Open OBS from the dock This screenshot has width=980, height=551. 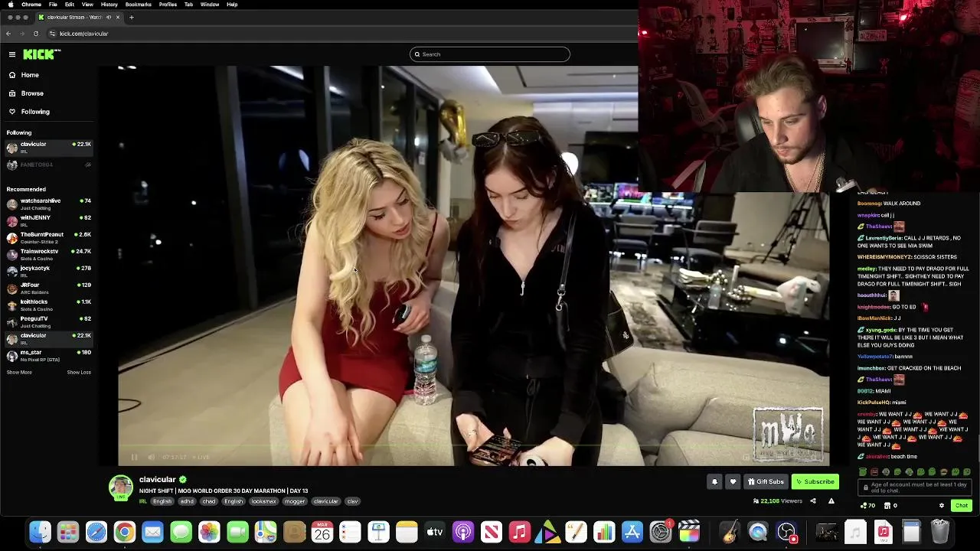pyautogui.click(x=786, y=532)
